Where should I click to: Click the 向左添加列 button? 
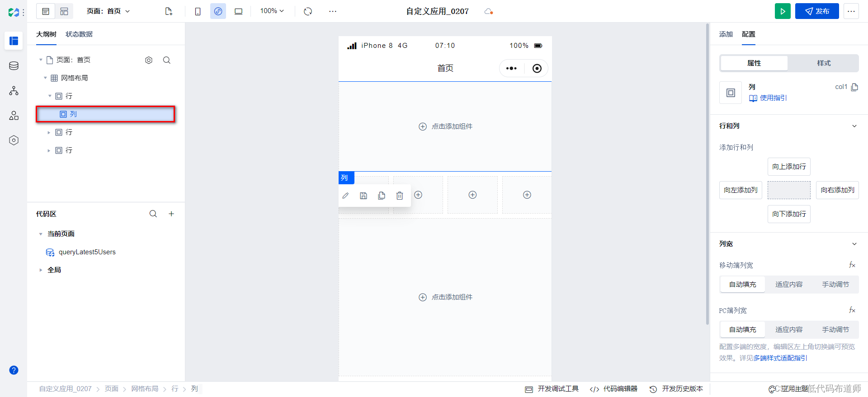[x=741, y=190]
